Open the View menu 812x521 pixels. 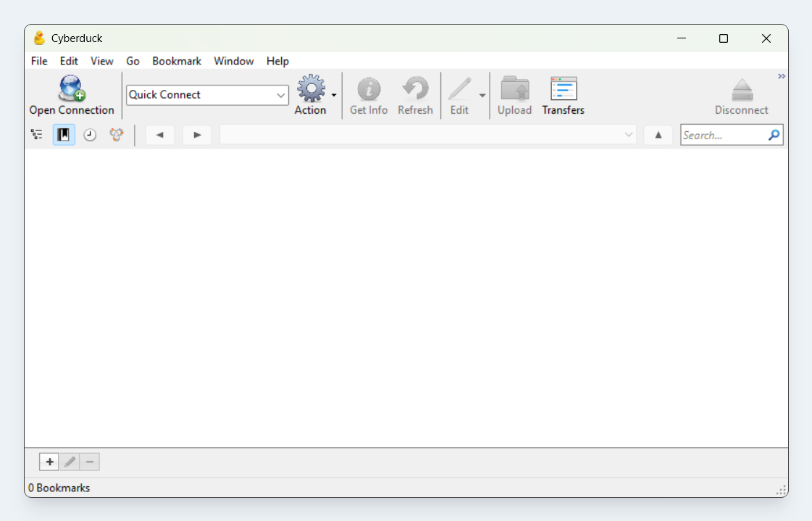(102, 61)
